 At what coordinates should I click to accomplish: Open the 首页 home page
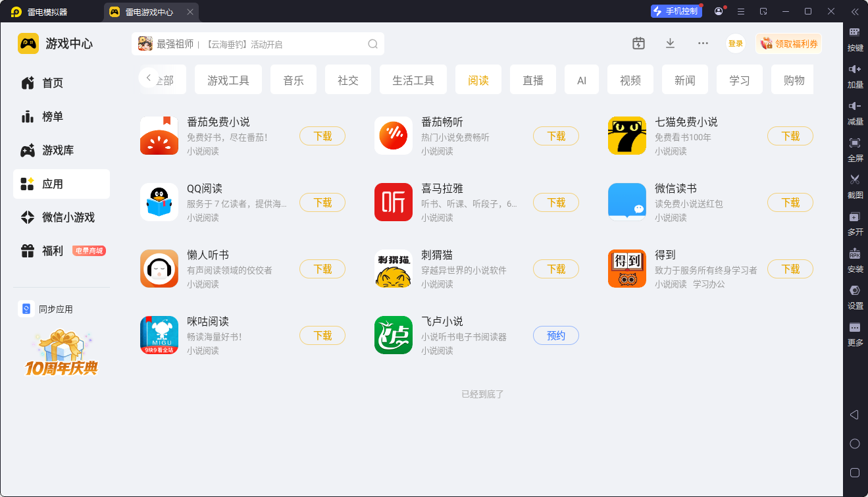61,83
